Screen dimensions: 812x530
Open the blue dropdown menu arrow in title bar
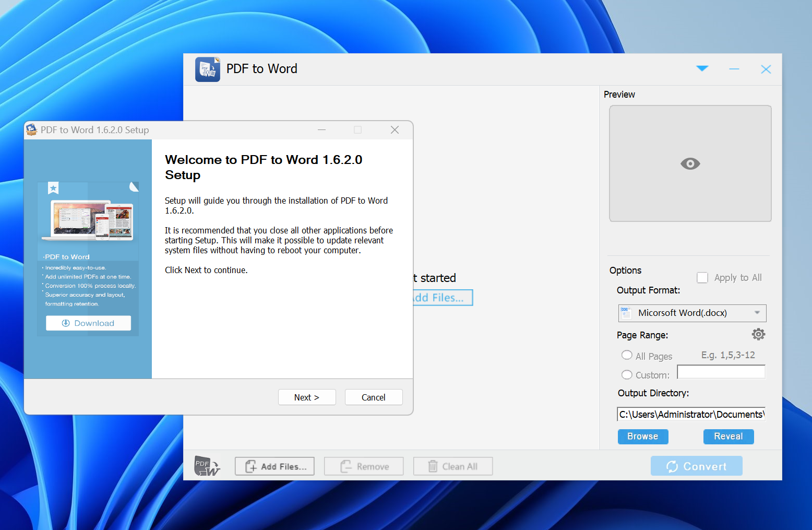click(702, 68)
